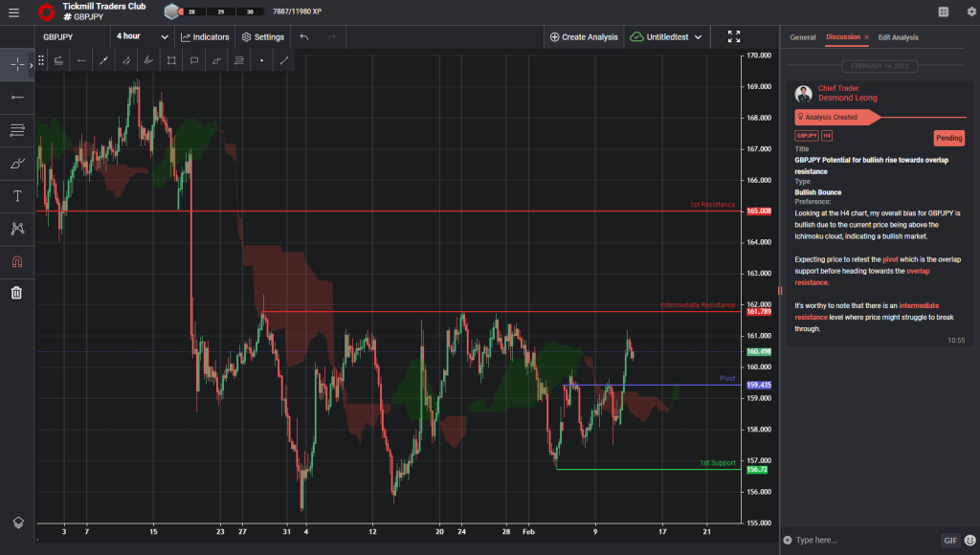Image resolution: width=980 pixels, height=555 pixels.
Task: Select the horizontal lines tool
Action: [16, 131]
